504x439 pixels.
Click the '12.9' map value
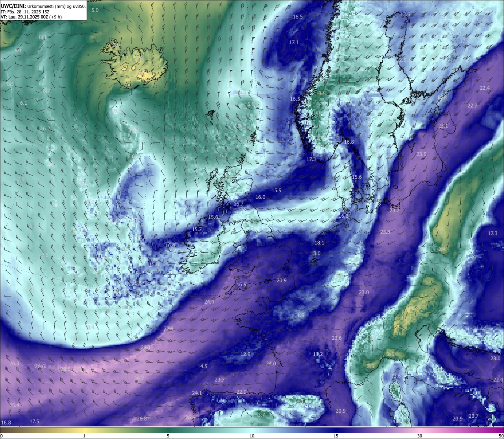coord(245,354)
